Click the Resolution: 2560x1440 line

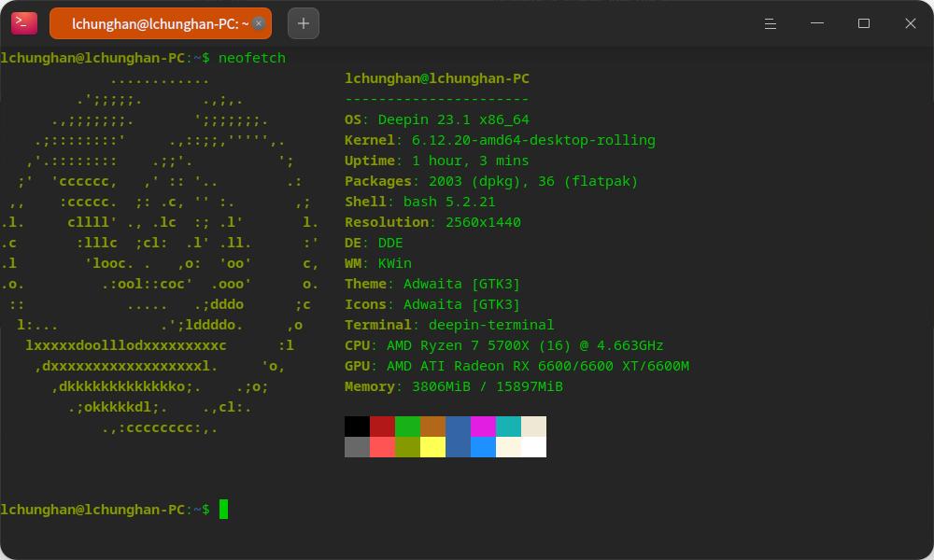coord(432,222)
